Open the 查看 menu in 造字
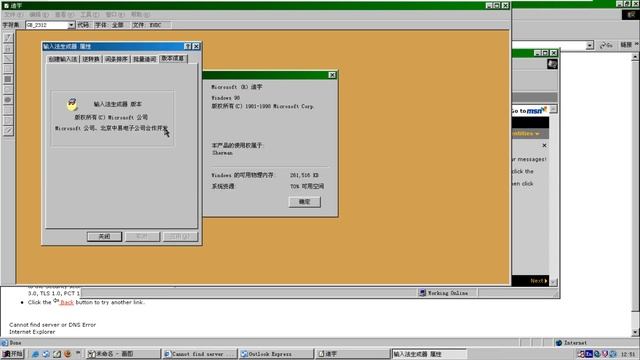The width and height of the screenshot is (640, 360). 64,15
